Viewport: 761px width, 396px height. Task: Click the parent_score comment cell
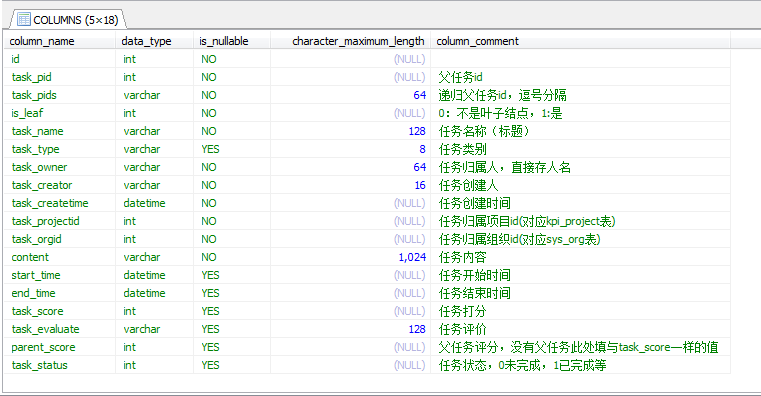tap(580, 347)
